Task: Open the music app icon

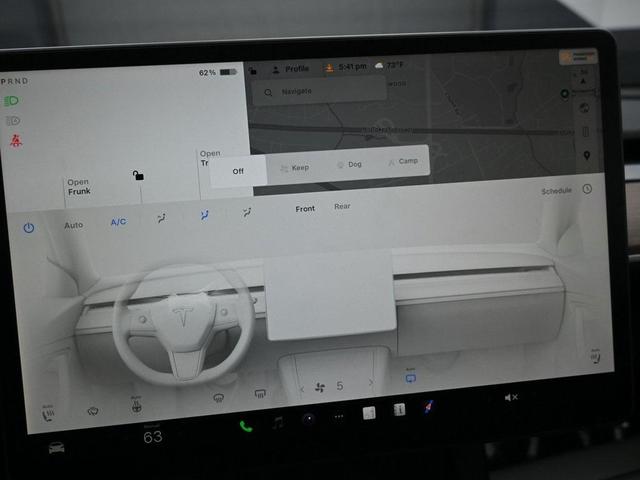Action: pos(277,422)
